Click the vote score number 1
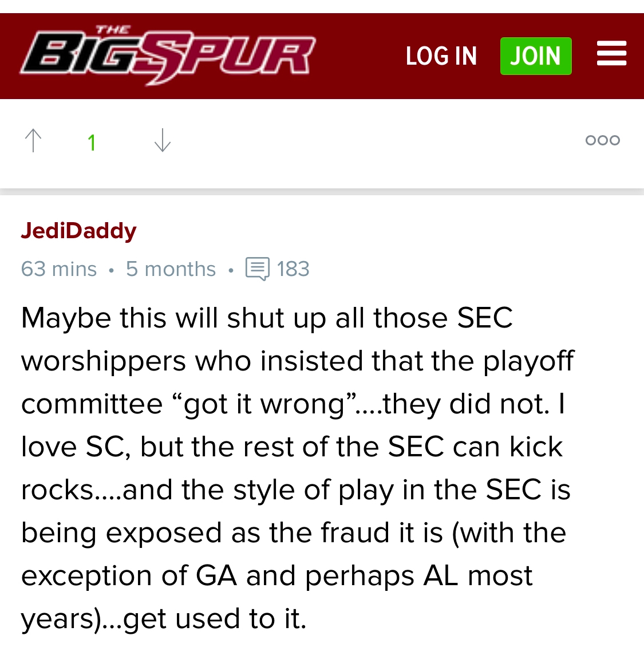 pos(91,143)
